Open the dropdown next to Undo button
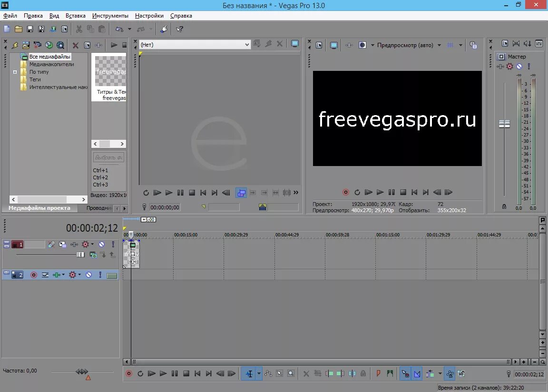Viewport: 548px width, 392px height. pyautogui.click(x=129, y=29)
